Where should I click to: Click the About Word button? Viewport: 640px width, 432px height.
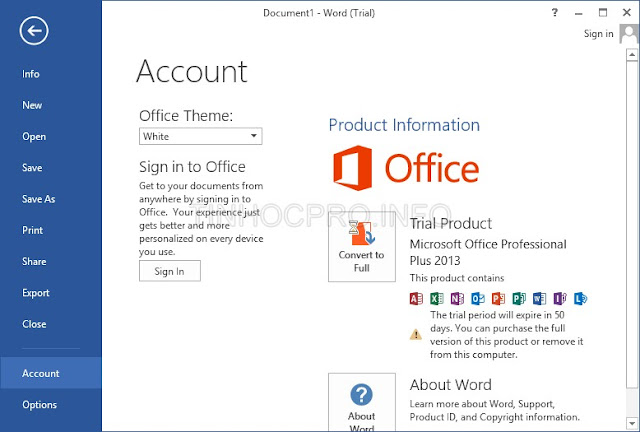362,402
